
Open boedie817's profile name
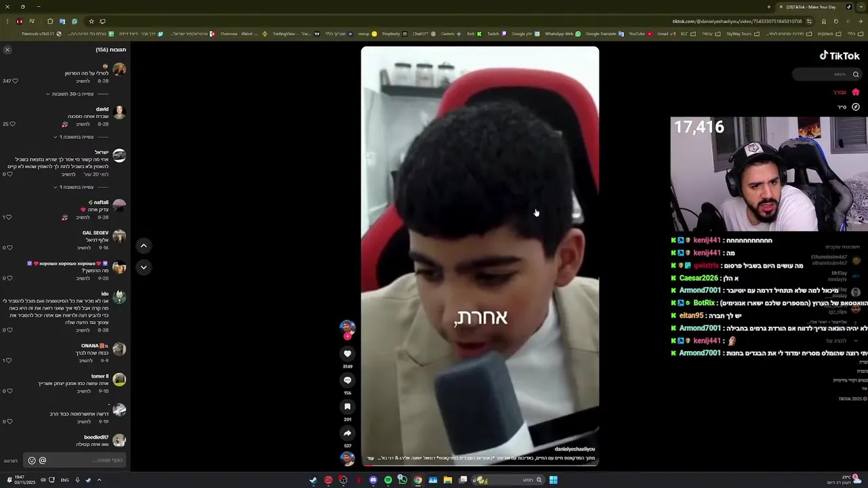click(x=96, y=437)
